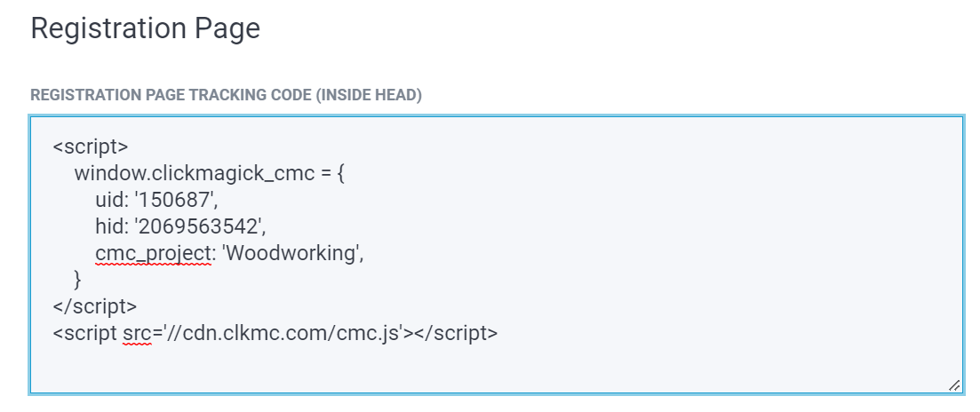Click the uid key in the code
980x412 pixels.
pyautogui.click(x=109, y=200)
